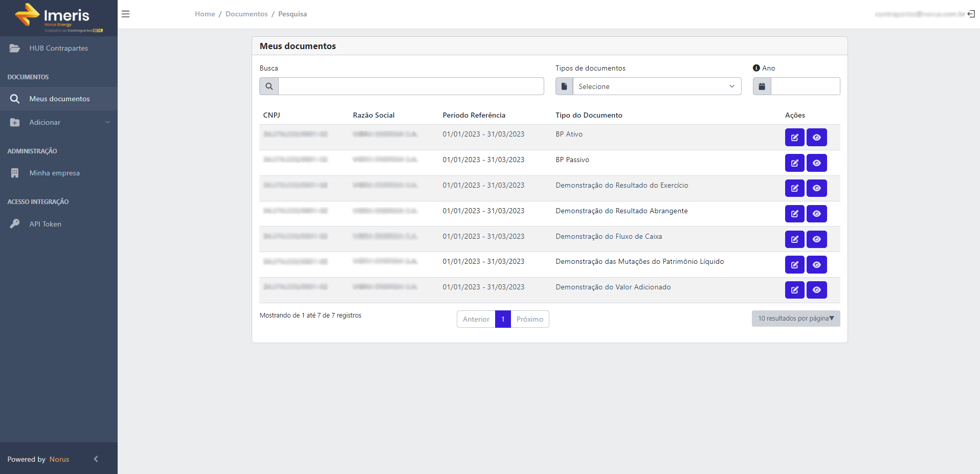This screenshot has height=474, width=980.
Task: Open the Tipos de documentos Selecione dropdown
Action: (x=657, y=86)
